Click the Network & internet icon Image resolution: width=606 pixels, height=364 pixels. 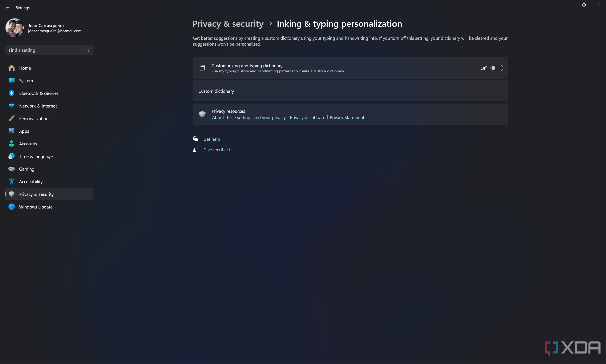coord(12,106)
